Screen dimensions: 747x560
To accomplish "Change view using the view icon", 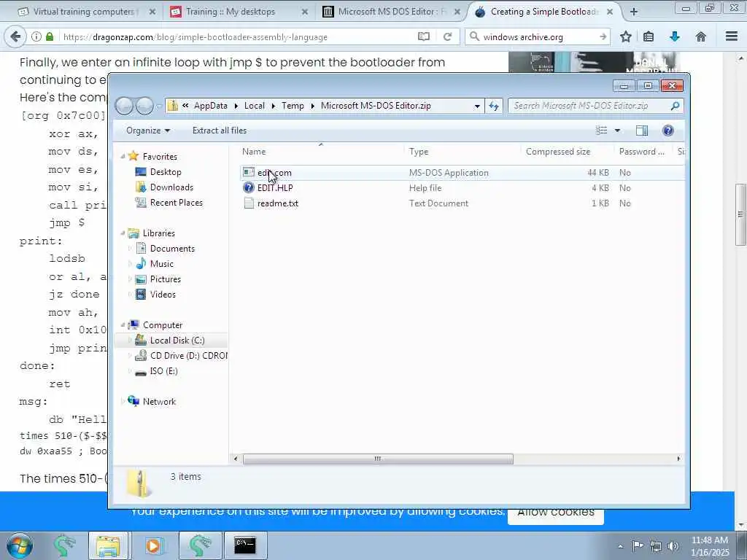I will (x=602, y=131).
